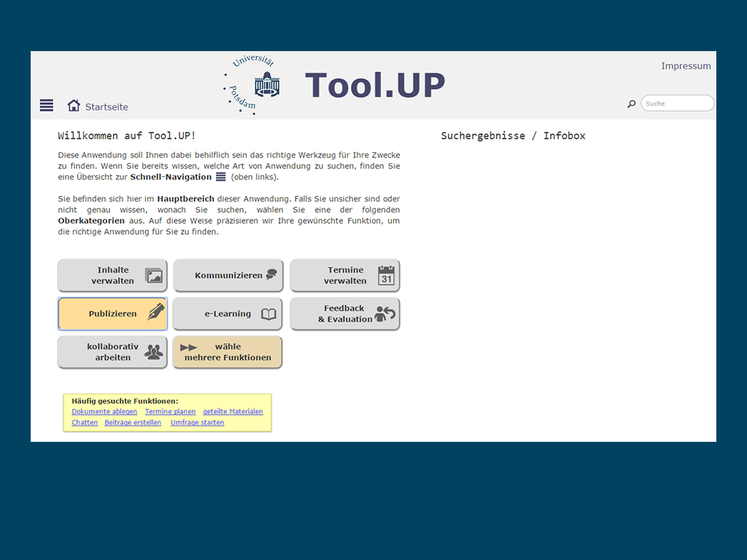This screenshot has height=560, width=747.
Task: Click the Umfrage starten link
Action: [x=197, y=423]
